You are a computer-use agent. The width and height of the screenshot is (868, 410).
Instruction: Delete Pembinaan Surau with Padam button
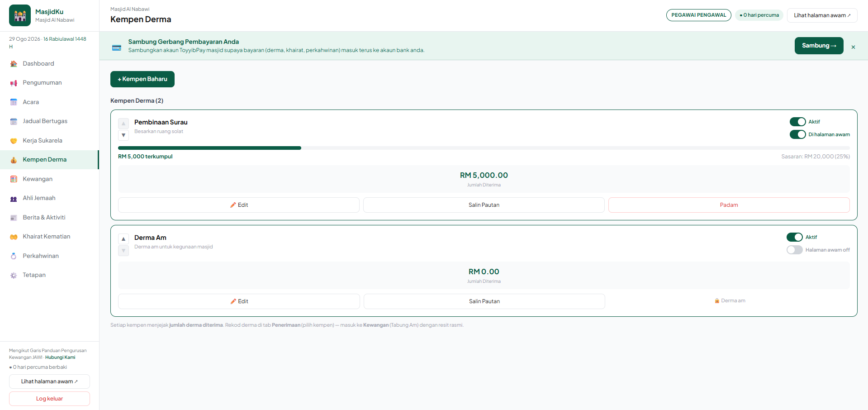(x=729, y=205)
